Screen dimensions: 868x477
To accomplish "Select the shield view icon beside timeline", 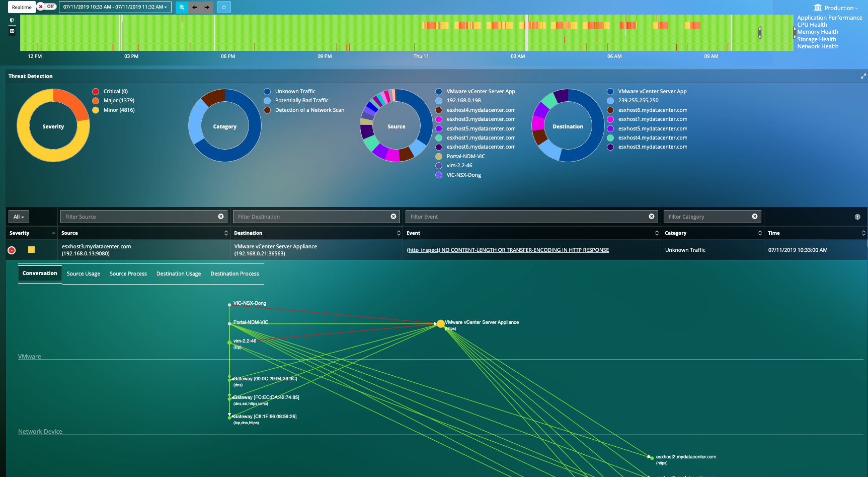I will pyautogui.click(x=12, y=21).
